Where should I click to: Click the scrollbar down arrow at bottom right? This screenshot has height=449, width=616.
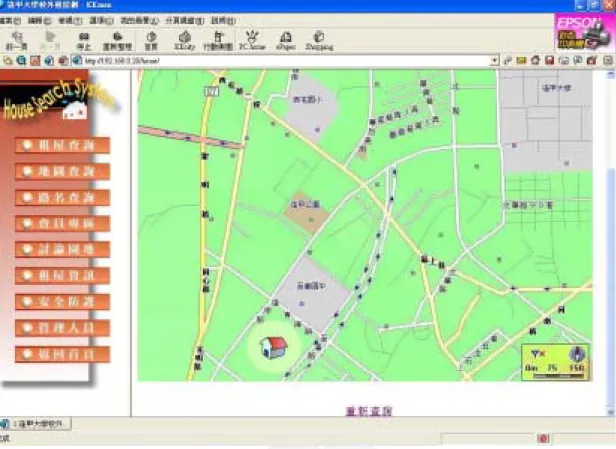tap(611, 412)
